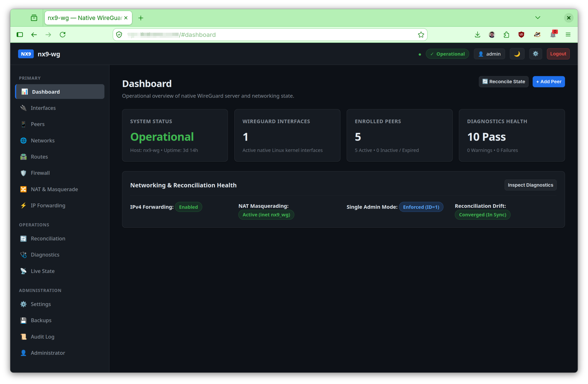The height and width of the screenshot is (384, 588).
Task: Click the NX9 logo badge
Action: pyautogui.click(x=26, y=54)
